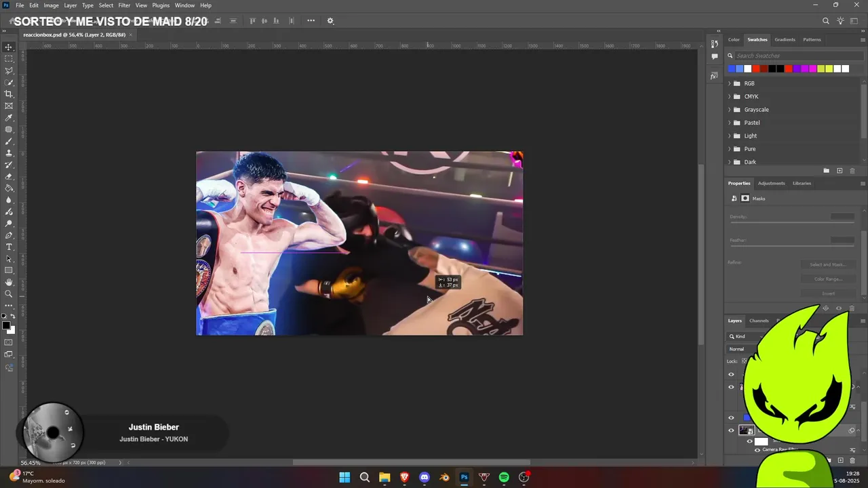
Task: Toggle Smart Filters mask visibility
Action: [749, 441]
